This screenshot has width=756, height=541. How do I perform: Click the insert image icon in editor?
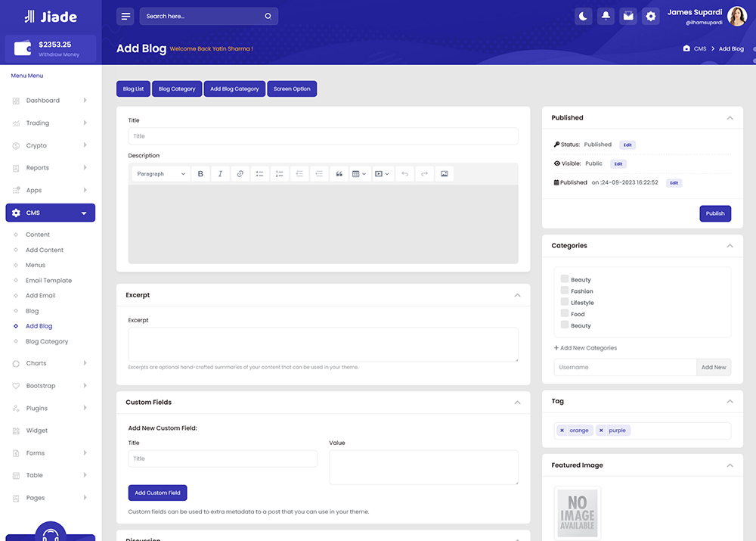click(x=445, y=174)
